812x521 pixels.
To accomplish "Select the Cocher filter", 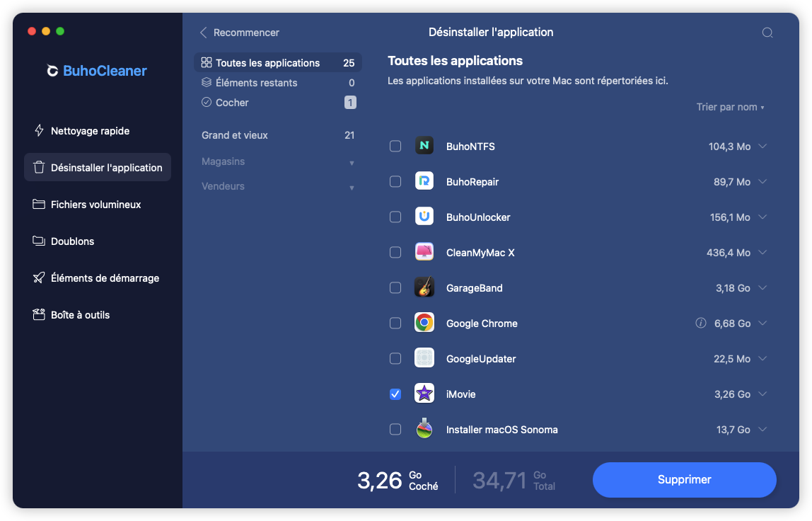I will pyautogui.click(x=278, y=102).
